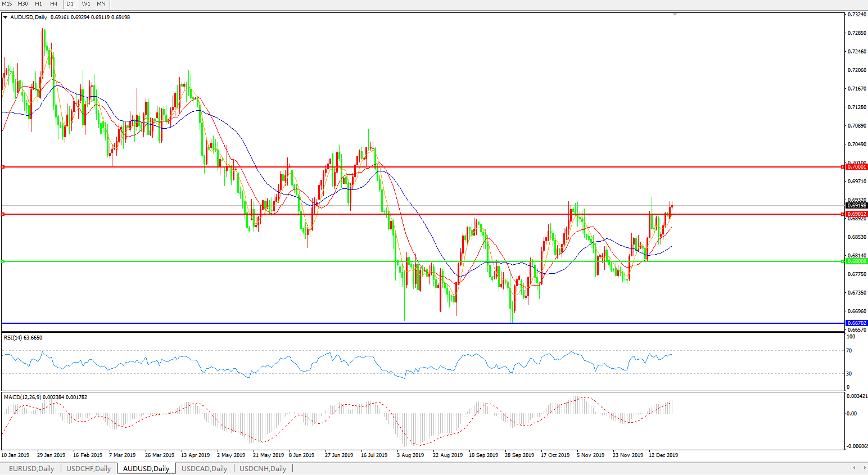Viewport: 868px width, 475px height.
Task: Set timeframe to M30
Action: [x=22, y=4]
